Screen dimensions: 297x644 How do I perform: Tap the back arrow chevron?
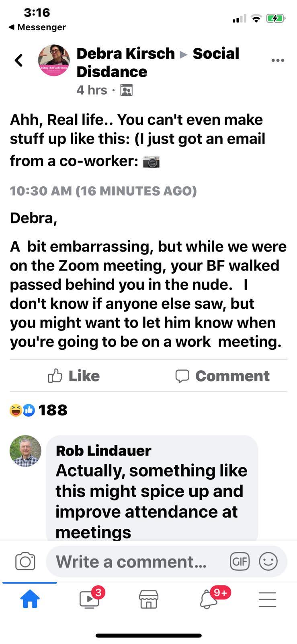18,60
